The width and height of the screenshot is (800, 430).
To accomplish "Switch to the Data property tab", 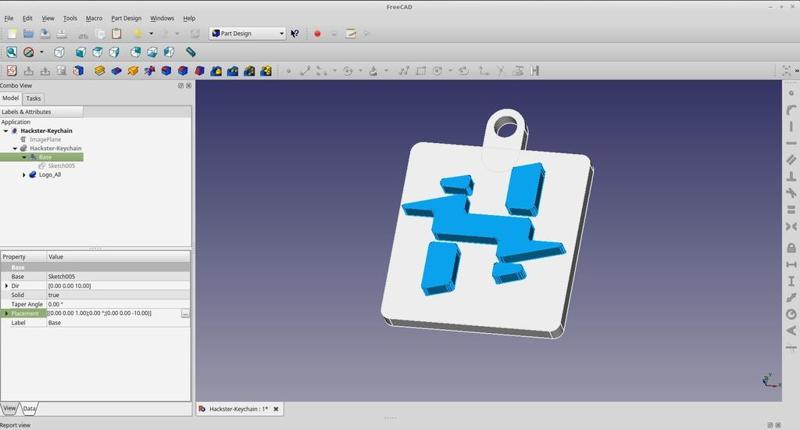I will tap(30, 409).
